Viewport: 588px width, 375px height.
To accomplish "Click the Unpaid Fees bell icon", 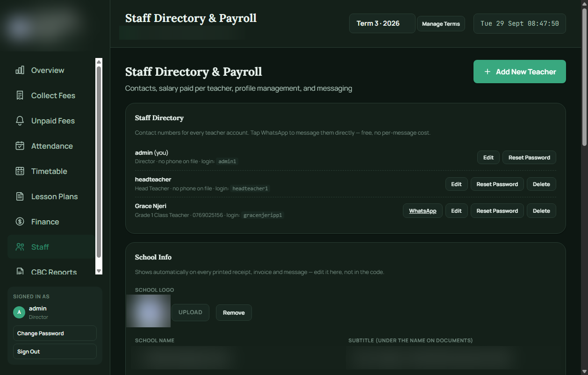I will [20, 121].
